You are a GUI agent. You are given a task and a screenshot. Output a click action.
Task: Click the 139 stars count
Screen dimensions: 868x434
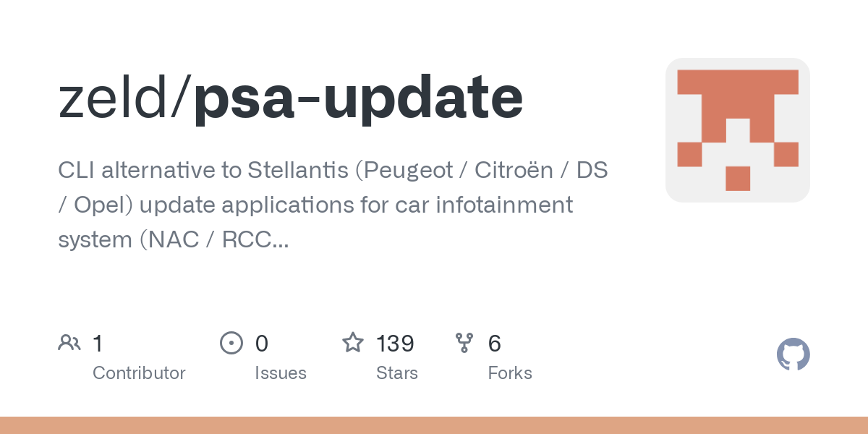(395, 344)
